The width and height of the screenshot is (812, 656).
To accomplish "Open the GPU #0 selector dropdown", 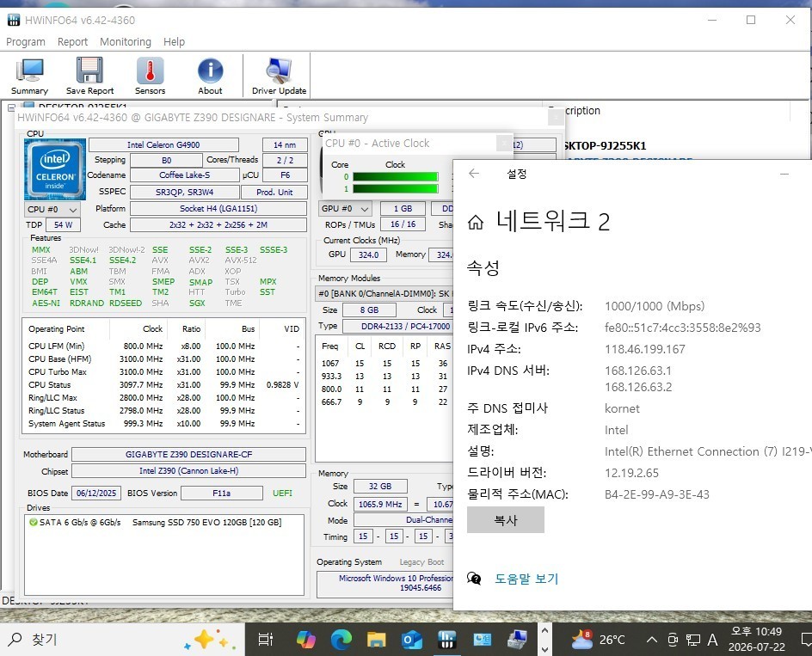I will click(x=346, y=209).
